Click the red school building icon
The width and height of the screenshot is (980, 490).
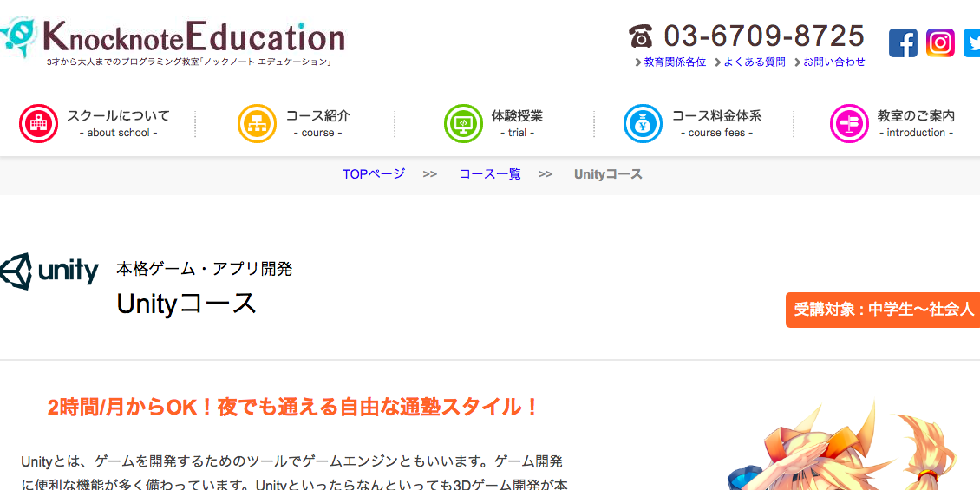pyautogui.click(x=38, y=124)
